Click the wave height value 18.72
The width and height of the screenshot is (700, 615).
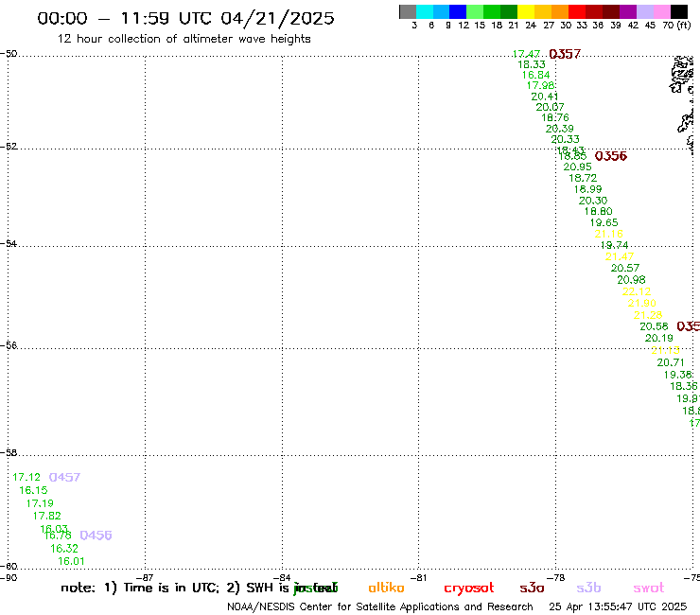click(583, 178)
